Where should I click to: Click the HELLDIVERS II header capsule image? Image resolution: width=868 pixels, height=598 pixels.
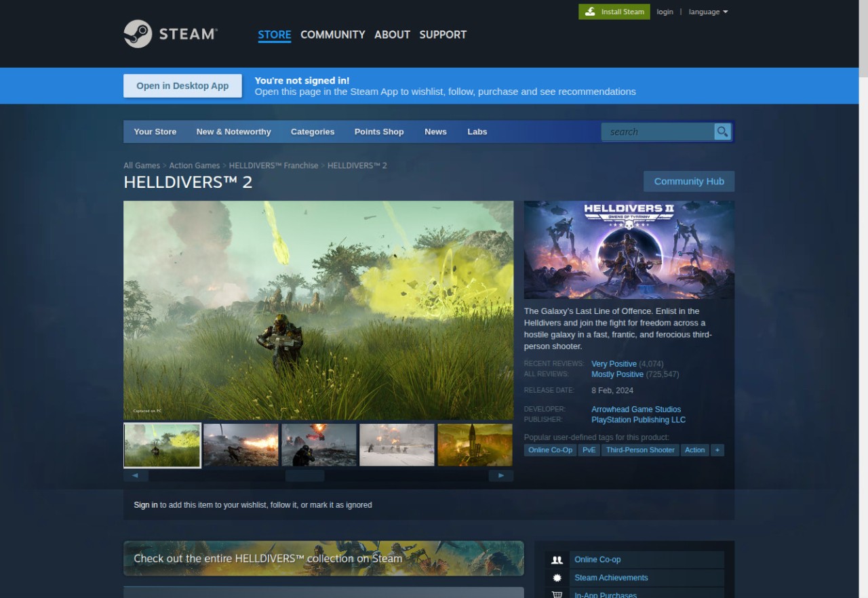point(629,250)
